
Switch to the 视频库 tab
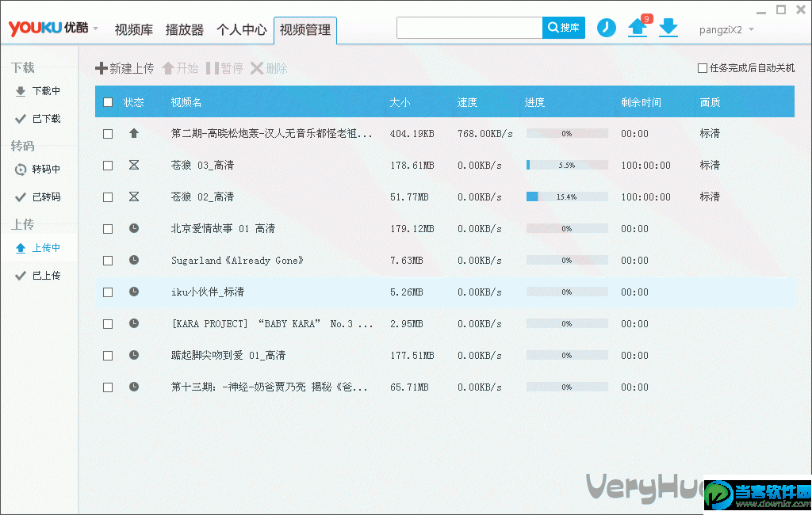coord(133,30)
